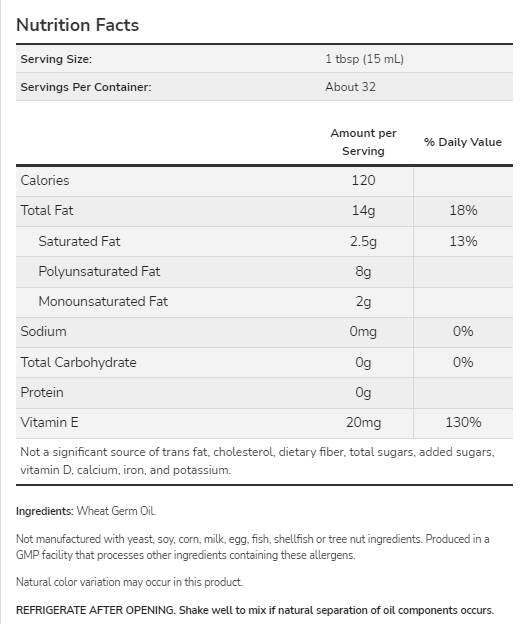The width and height of the screenshot is (528, 624).
Task: Select the Total Carbohydrate row label
Action: point(78,362)
